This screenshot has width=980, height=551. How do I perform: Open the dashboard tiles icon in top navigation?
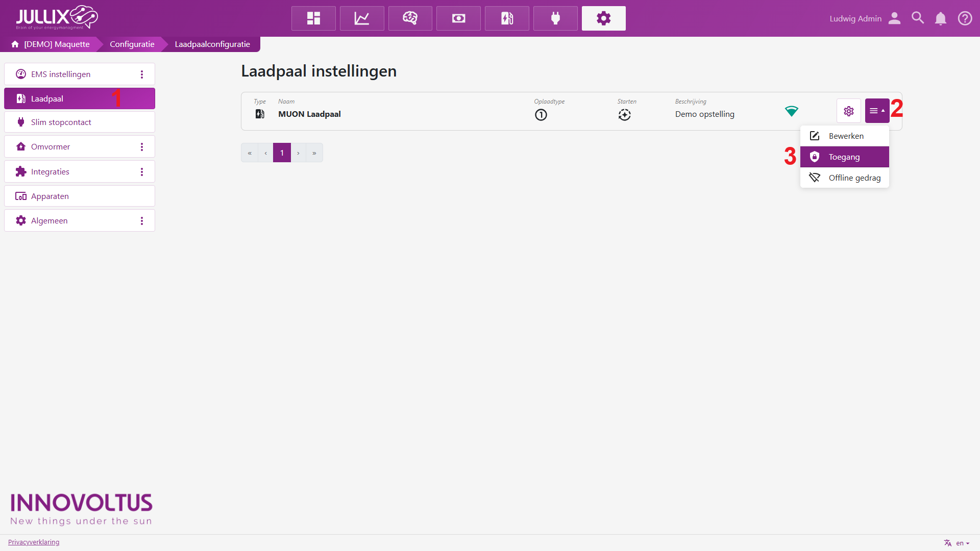[x=313, y=18]
